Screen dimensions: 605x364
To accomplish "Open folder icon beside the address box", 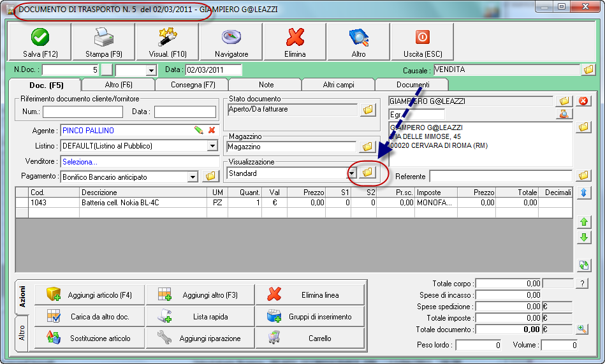I will (x=584, y=127).
